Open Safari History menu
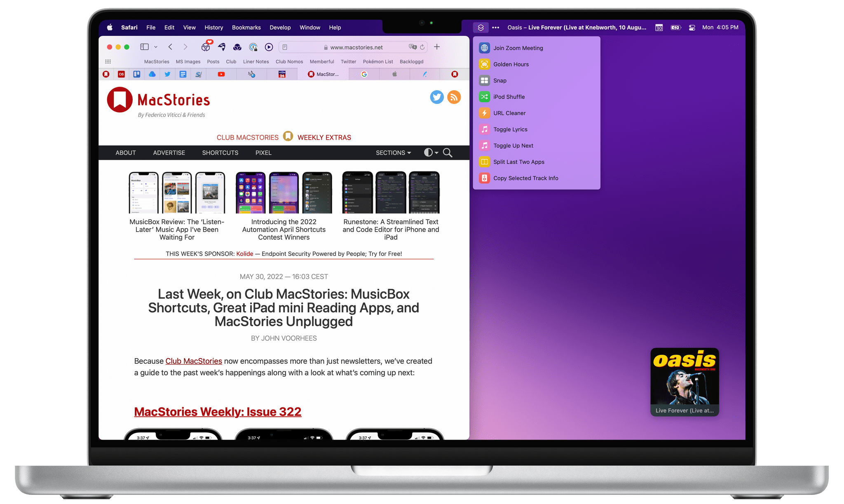This screenshot has height=504, width=844. (x=213, y=28)
